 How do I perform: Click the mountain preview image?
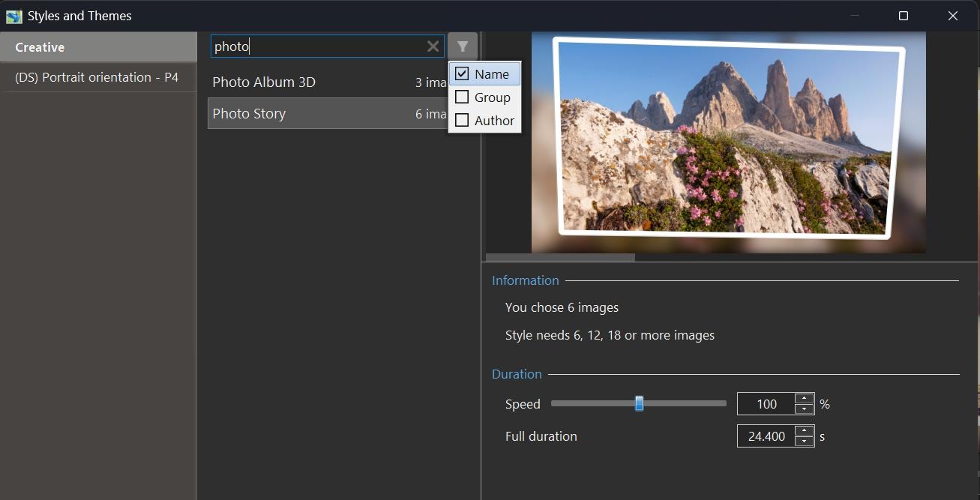click(728, 142)
